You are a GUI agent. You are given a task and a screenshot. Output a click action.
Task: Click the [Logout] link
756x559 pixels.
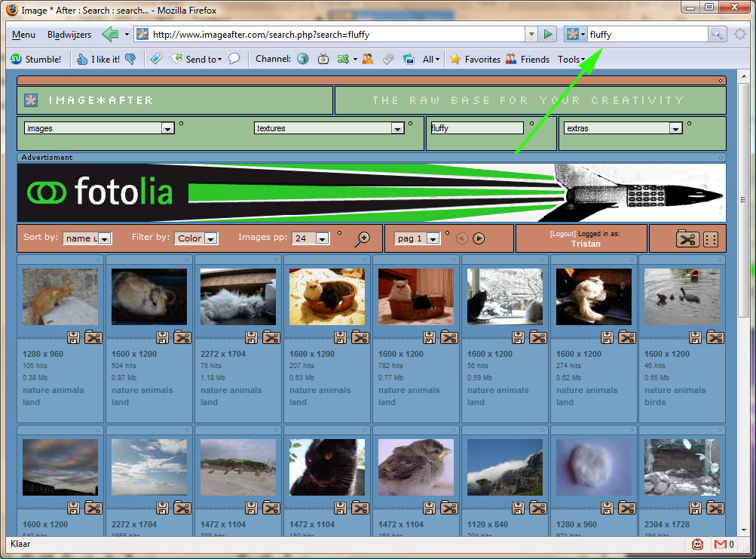pyautogui.click(x=562, y=234)
